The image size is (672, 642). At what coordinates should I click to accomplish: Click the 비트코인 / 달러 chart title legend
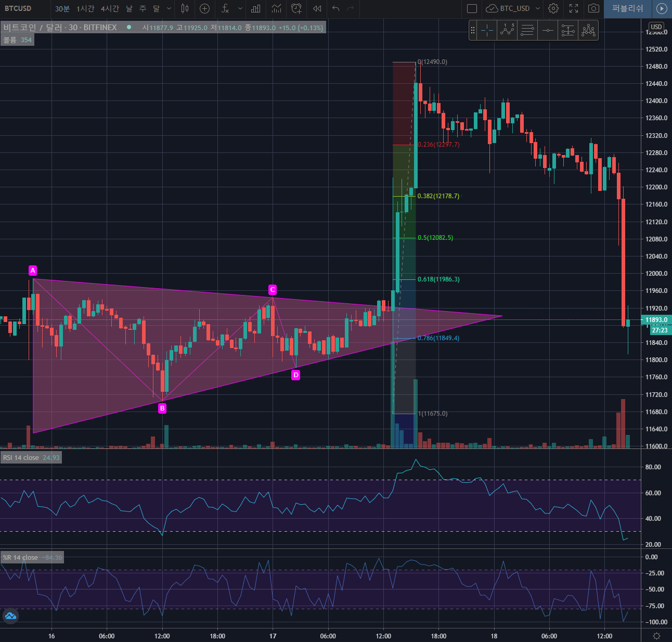60,28
